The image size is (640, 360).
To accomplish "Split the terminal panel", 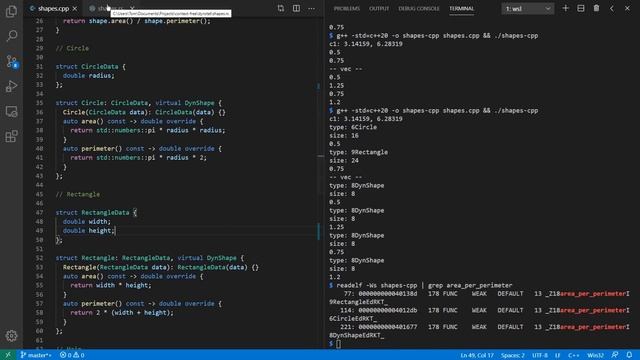I will pos(581,8).
